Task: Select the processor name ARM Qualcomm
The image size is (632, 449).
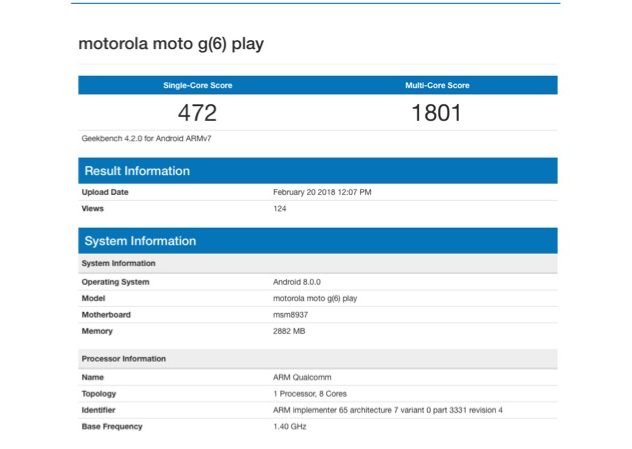Action: coord(301,378)
